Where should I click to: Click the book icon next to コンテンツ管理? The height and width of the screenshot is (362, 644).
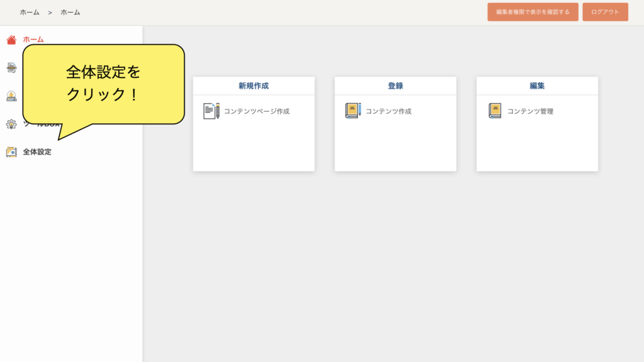coord(495,111)
